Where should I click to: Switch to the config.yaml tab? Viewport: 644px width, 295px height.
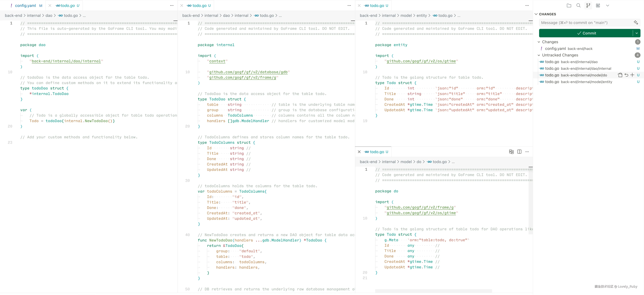tap(25, 6)
